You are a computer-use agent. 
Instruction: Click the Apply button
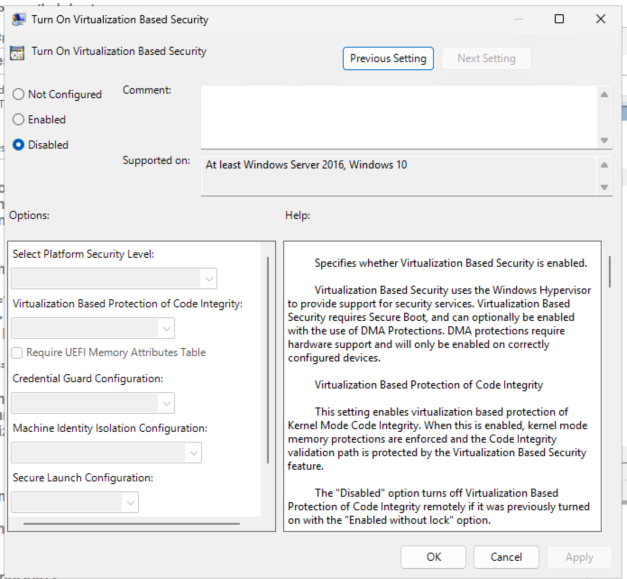click(x=579, y=557)
